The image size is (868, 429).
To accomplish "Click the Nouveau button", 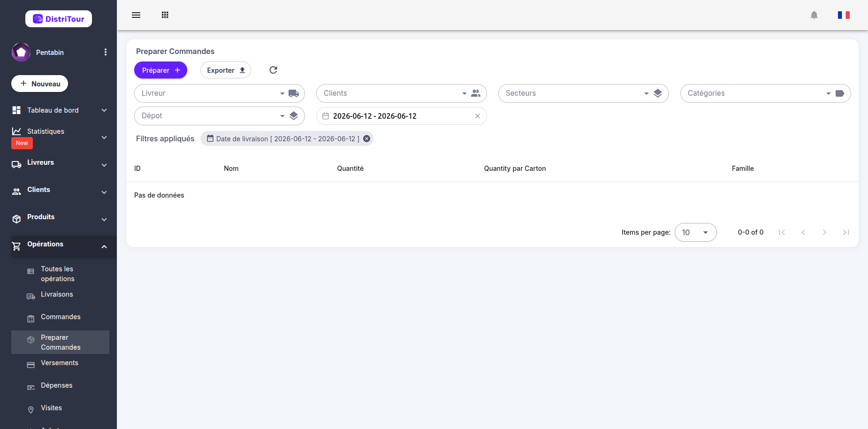I will pos(40,84).
